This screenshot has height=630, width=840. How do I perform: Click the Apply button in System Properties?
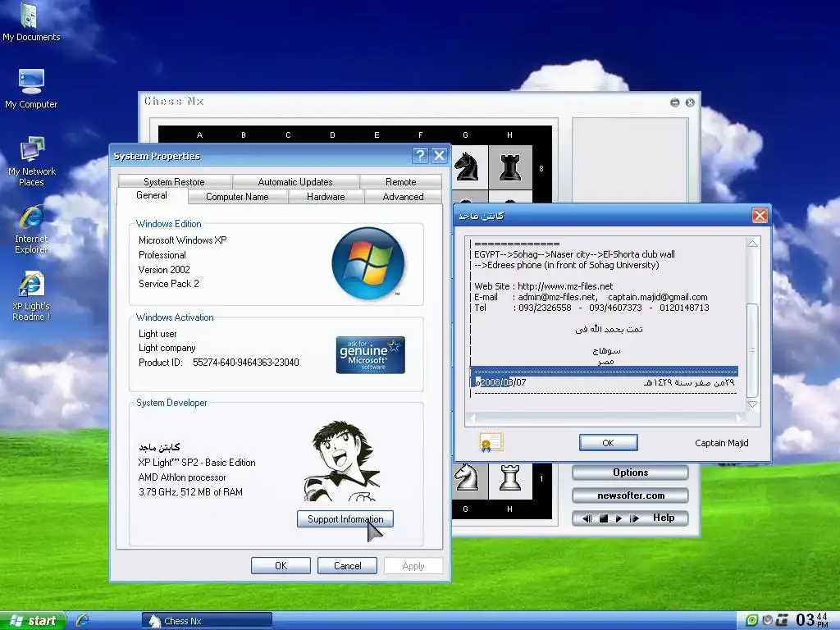(413, 566)
